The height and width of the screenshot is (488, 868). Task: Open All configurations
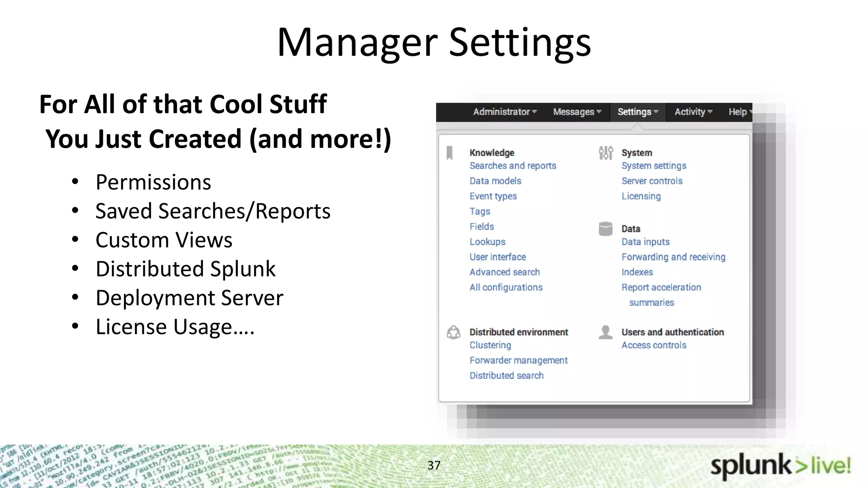click(x=506, y=288)
